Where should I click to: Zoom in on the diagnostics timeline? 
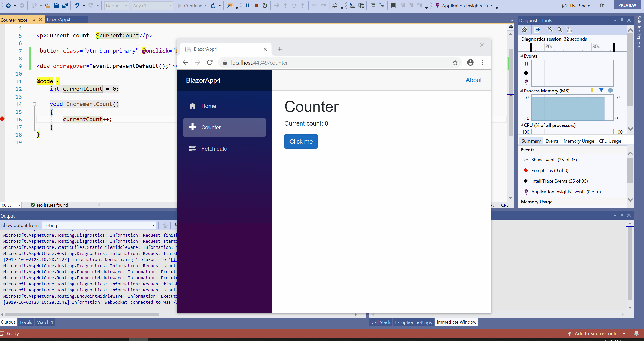pyautogui.click(x=550, y=29)
